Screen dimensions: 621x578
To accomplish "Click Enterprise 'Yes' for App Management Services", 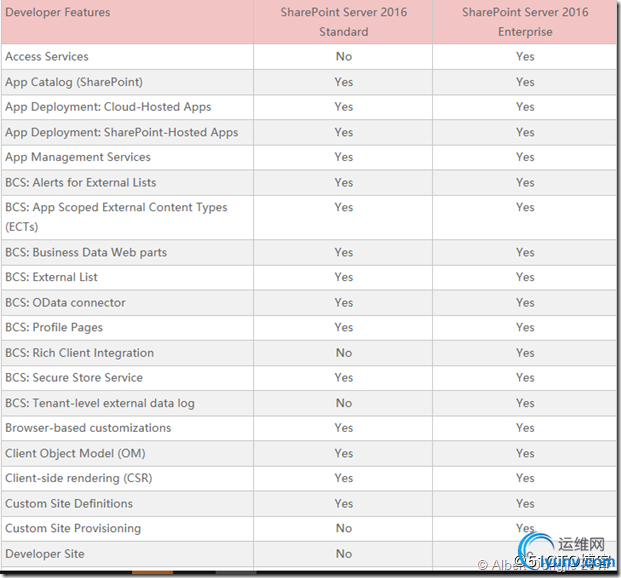I will point(525,157).
